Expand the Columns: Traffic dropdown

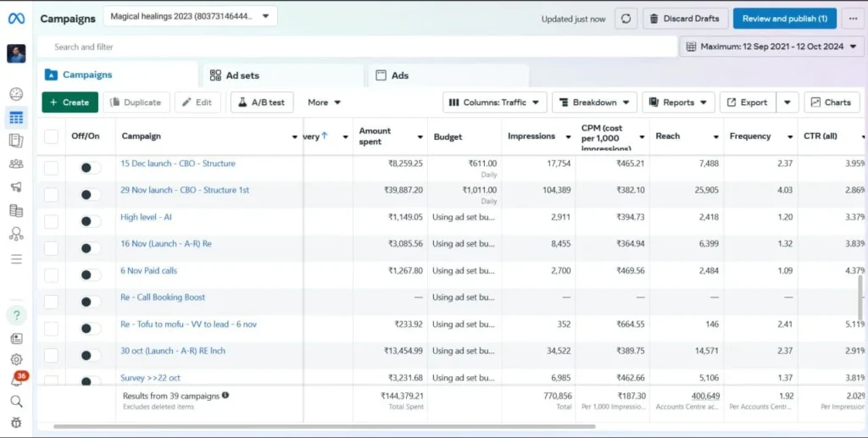point(494,103)
